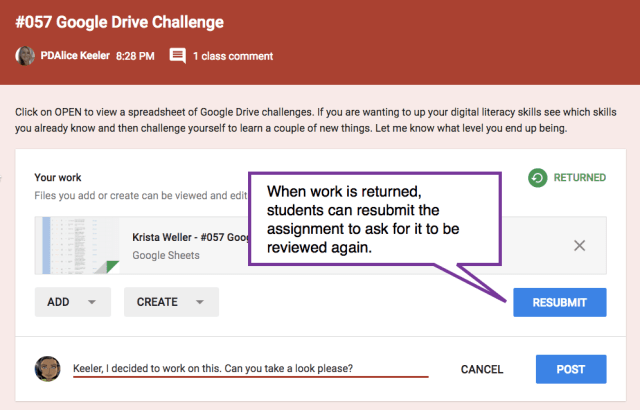This screenshot has height=410, width=640.
Task: Click the 'RETURNED' status label
Action: (580, 177)
